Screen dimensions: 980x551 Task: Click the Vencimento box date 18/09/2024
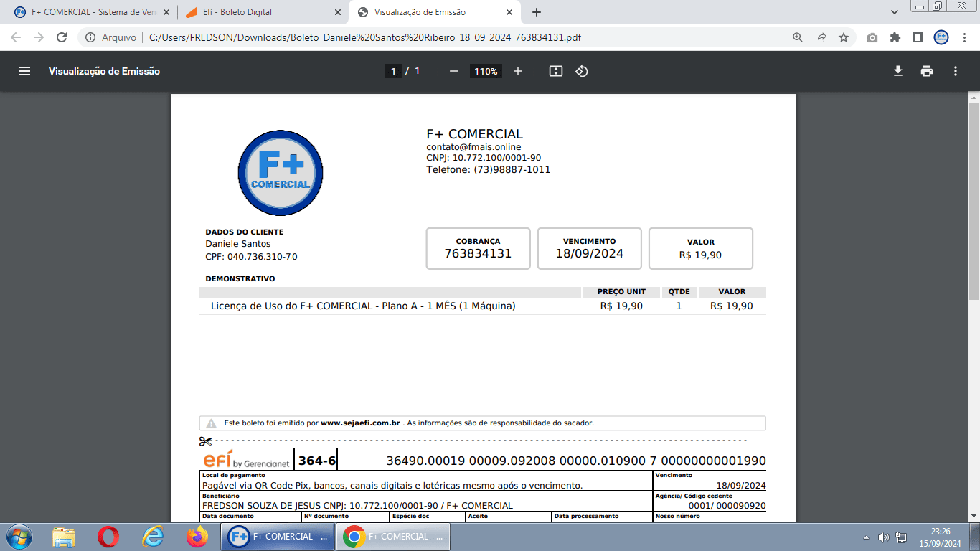pos(590,253)
